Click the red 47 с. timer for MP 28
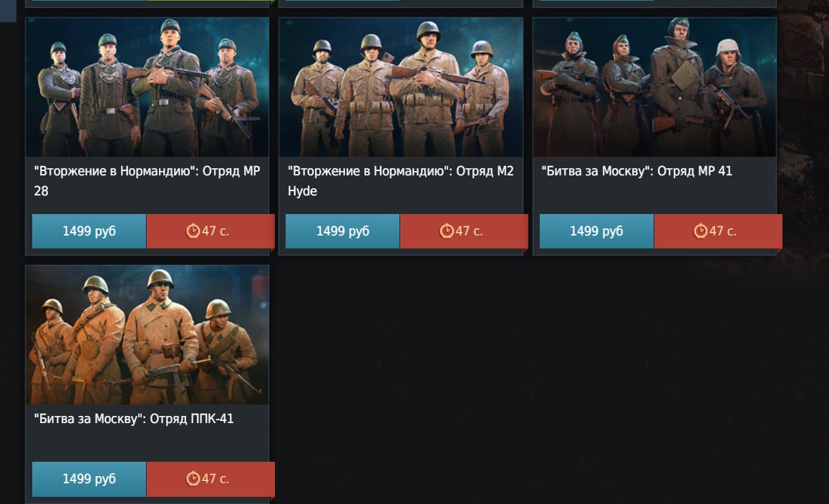Viewport: 829px width, 504px height. [210, 231]
